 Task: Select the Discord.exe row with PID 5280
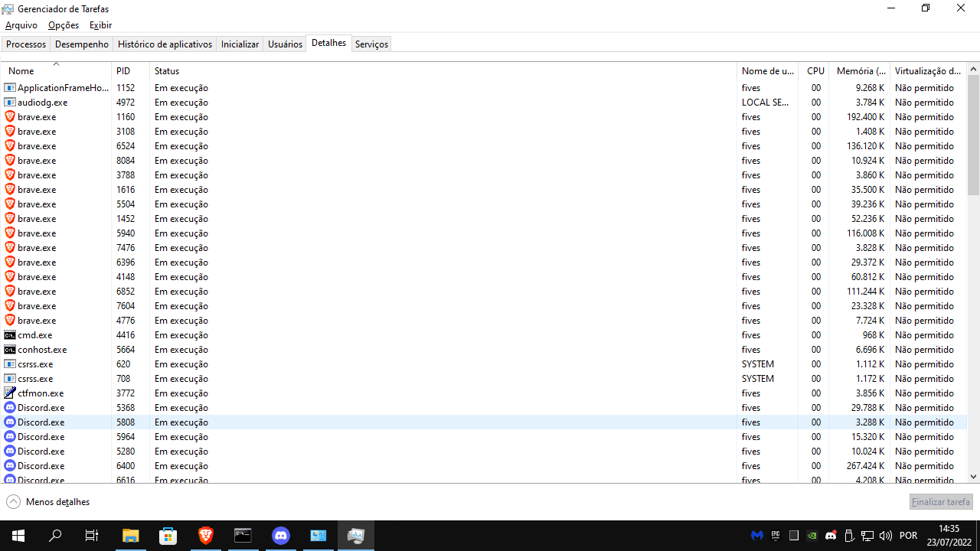tap(484, 452)
